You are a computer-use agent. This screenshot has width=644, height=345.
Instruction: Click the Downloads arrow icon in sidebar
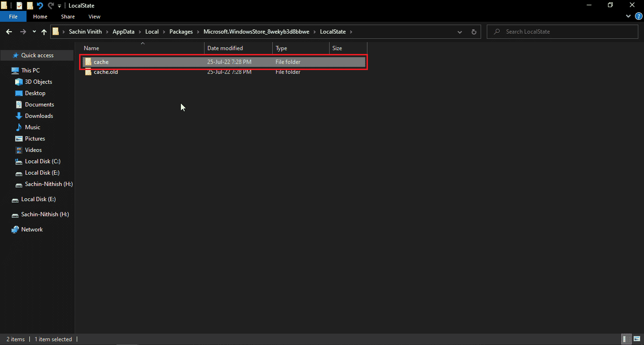pyautogui.click(x=19, y=116)
